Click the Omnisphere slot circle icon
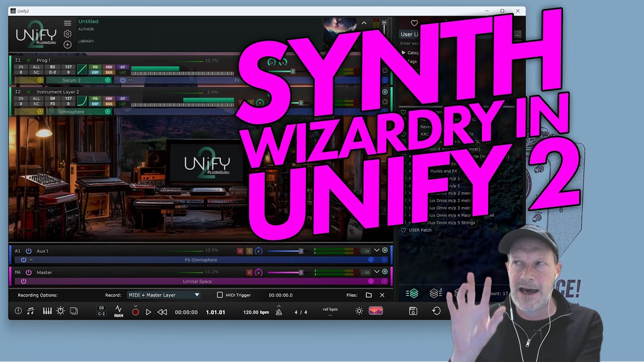The image size is (644, 362). click(108, 112)
